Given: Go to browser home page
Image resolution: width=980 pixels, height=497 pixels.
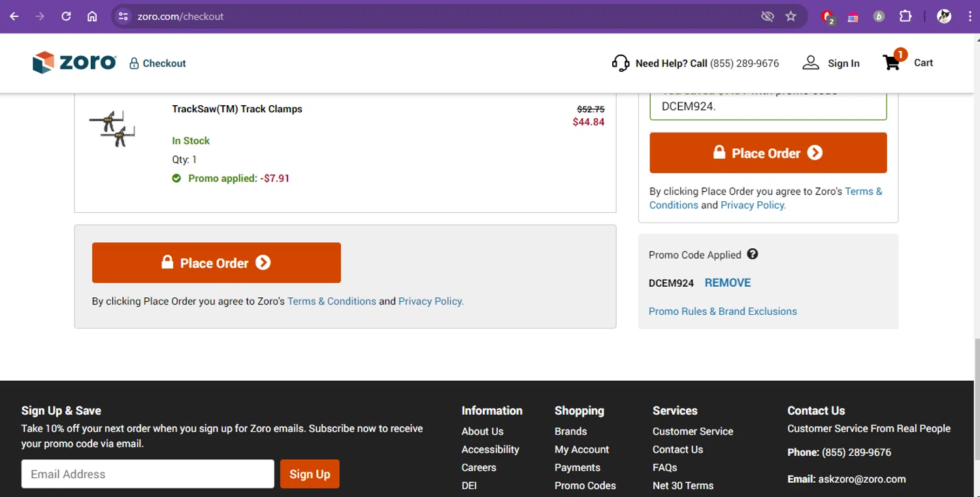Looking at the screenshot, I should [92, 16].
